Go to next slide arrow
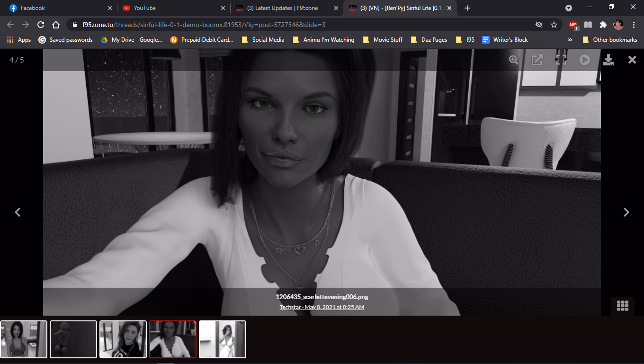The width and height of the screenshot is (644, 364). [626, 212]
